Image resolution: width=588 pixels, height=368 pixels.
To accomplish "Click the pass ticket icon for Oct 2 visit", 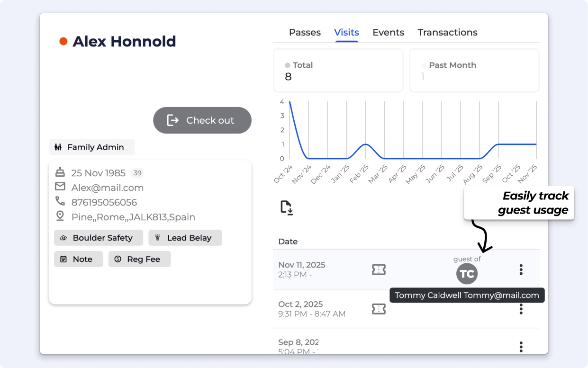I will click(x=379, y=309).
